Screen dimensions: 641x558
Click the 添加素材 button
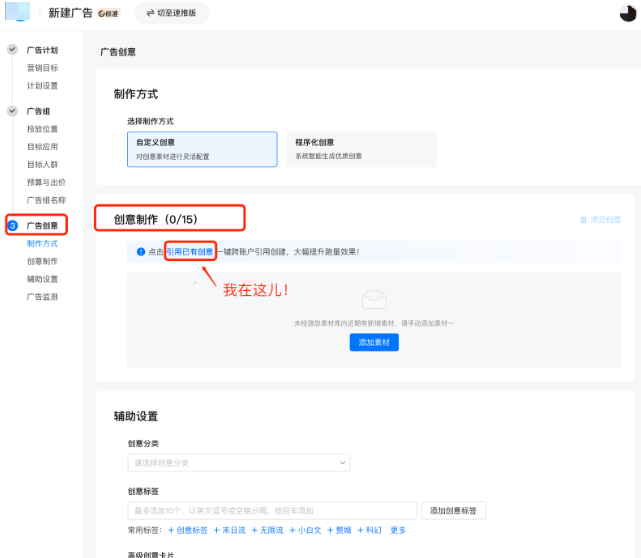point(374,343)
